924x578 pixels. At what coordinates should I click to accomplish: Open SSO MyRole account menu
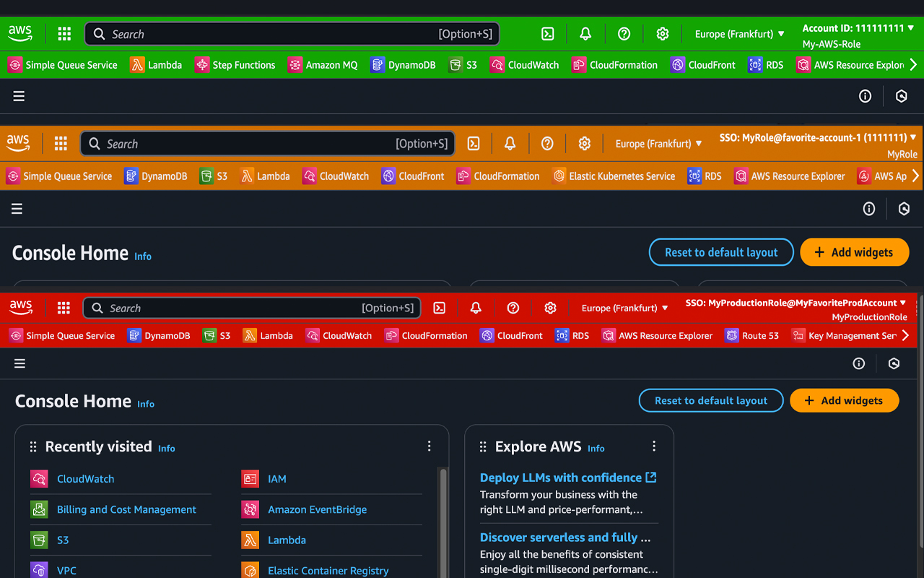(818, 137)
